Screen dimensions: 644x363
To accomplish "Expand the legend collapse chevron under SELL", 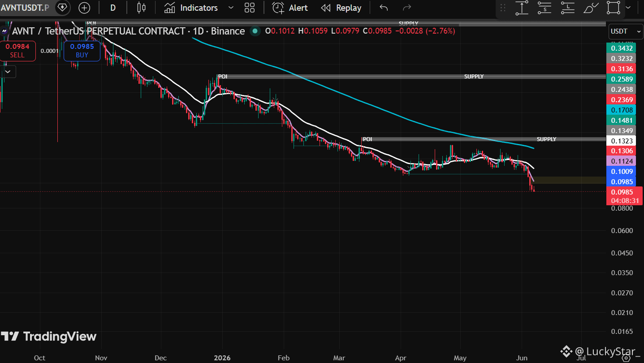I will (x=8, y=71).
